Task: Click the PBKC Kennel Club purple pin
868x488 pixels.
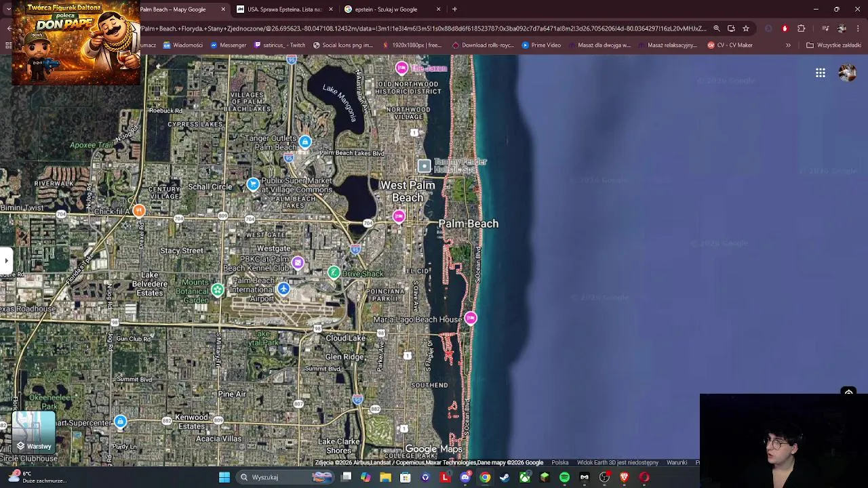Action: click(x=298, y=262)
